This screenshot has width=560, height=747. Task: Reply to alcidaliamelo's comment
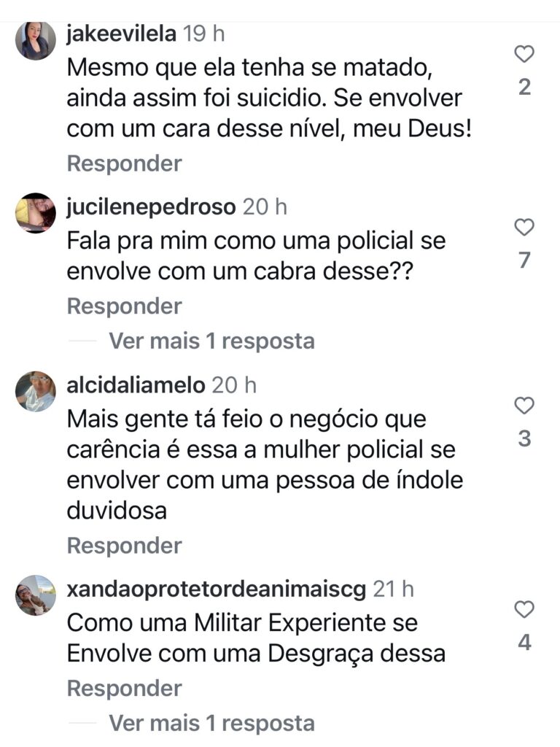click(x=124, y=546)
